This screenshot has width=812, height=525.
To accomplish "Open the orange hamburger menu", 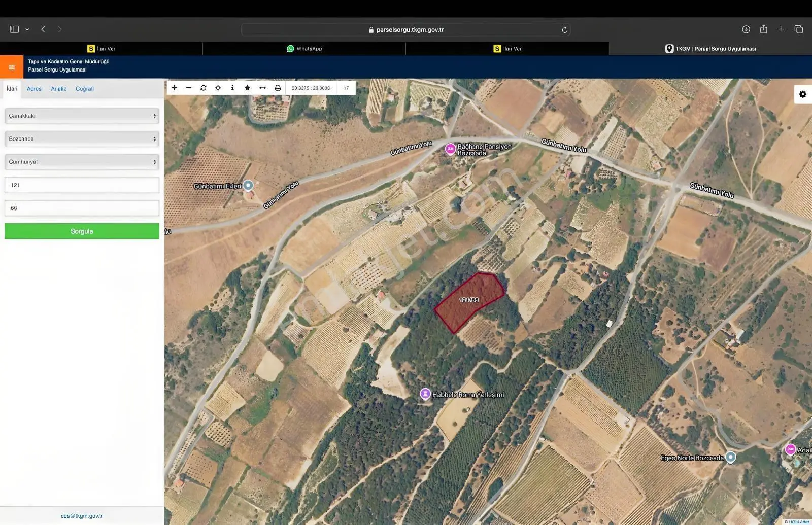I will pos(12,67).
